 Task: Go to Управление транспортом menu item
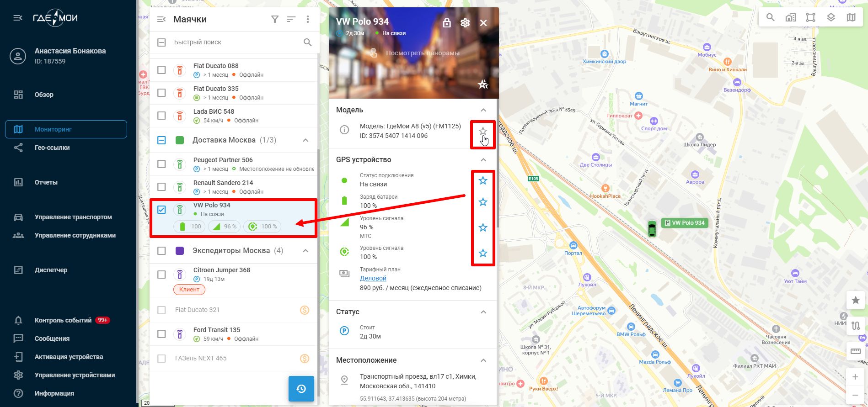click(x=73, y=217)
